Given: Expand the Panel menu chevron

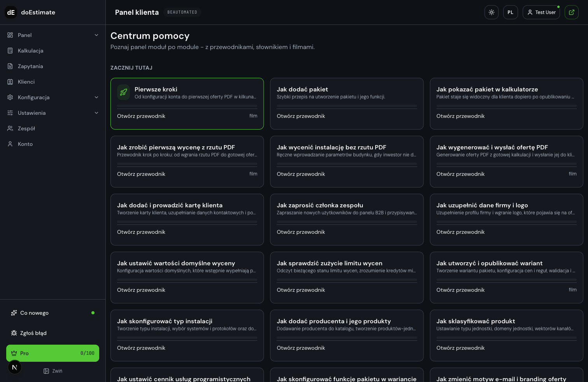Looking at the screenshot, I should (96, 35).
